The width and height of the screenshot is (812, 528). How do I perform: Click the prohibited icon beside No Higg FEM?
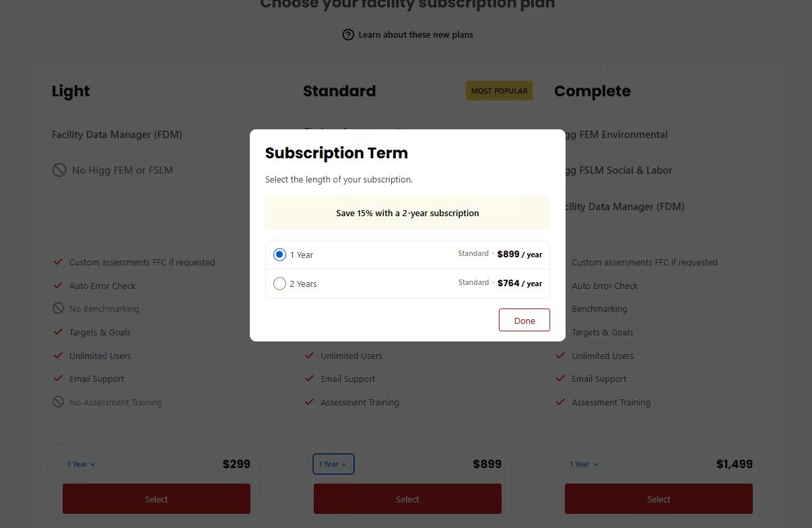coord(59,170)
